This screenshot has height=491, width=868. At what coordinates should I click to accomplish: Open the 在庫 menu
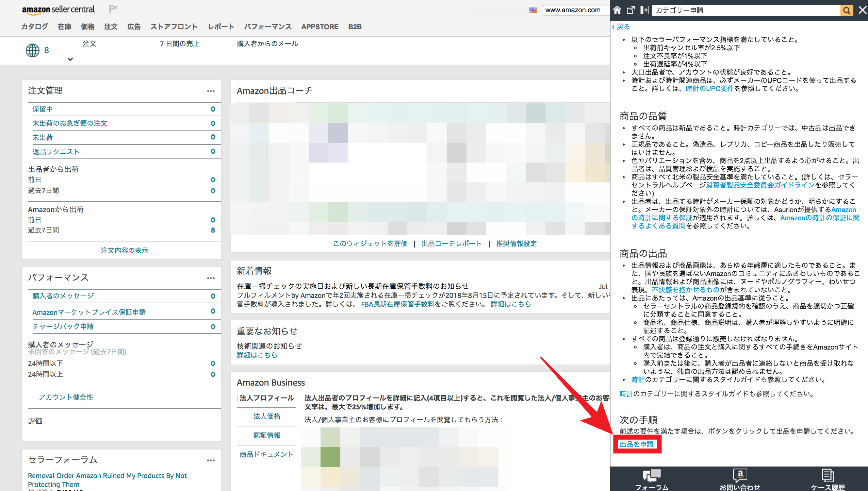65,27
